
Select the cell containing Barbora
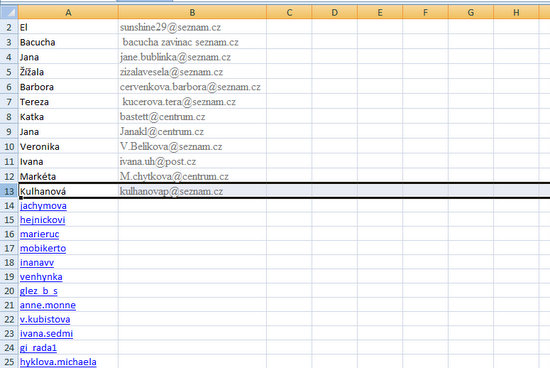pyautogui.click(x=68, y=87)
